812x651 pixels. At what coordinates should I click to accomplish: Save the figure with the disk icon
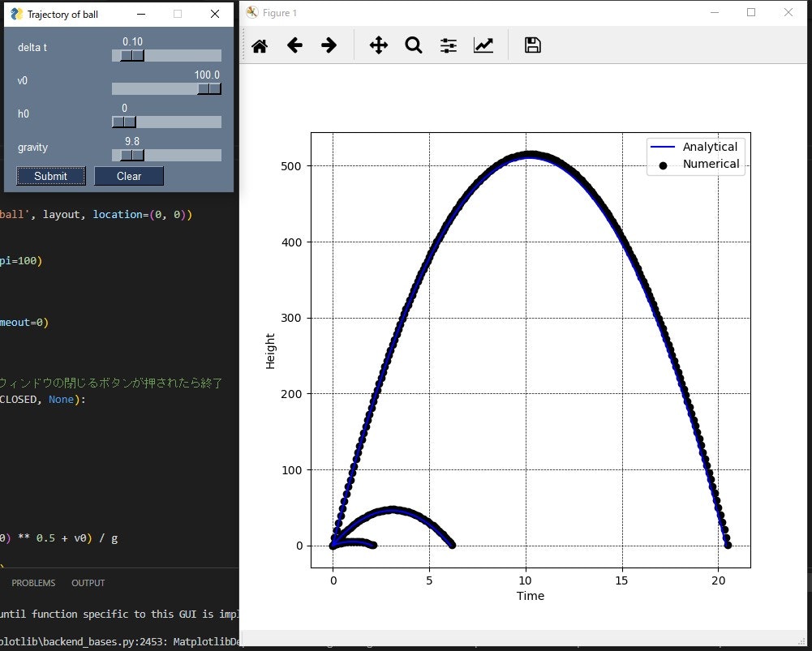tap(532, 45)
